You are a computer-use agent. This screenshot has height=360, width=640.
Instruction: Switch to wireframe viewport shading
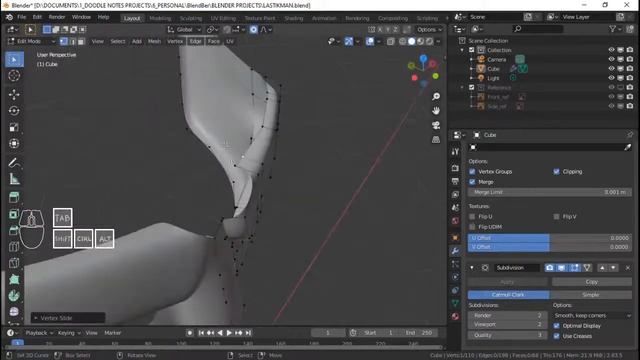pyautogui.click(x=402, y=41)
